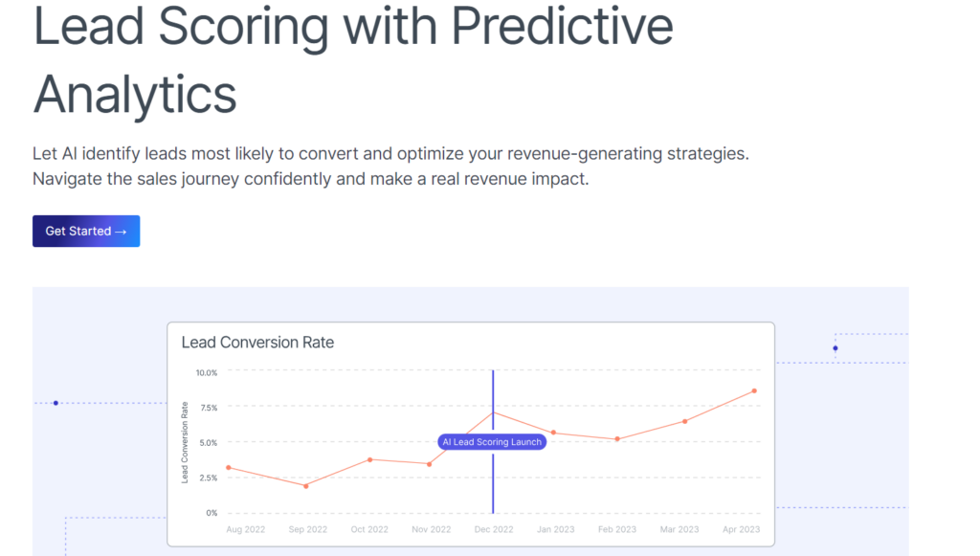Click the Lead Conversion Rate chart title
Viewport: 980px width, 556px height.
pos(257,343)
